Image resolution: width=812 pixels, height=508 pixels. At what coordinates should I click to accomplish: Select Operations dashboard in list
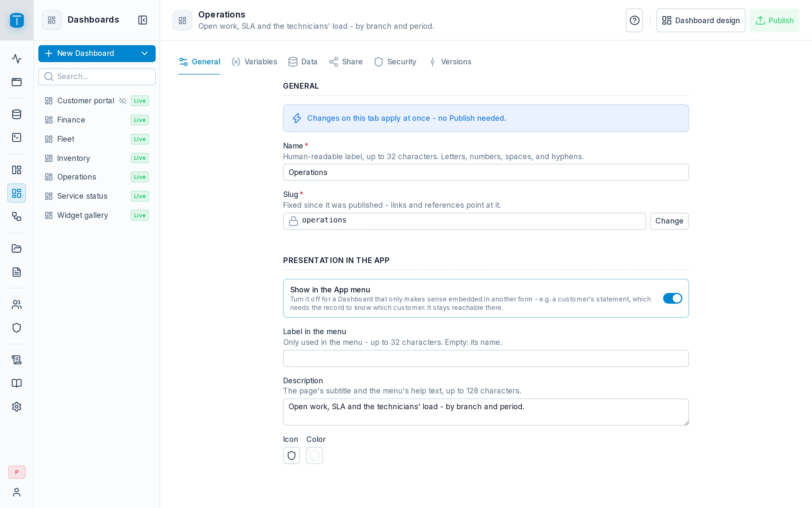point(97,177)
